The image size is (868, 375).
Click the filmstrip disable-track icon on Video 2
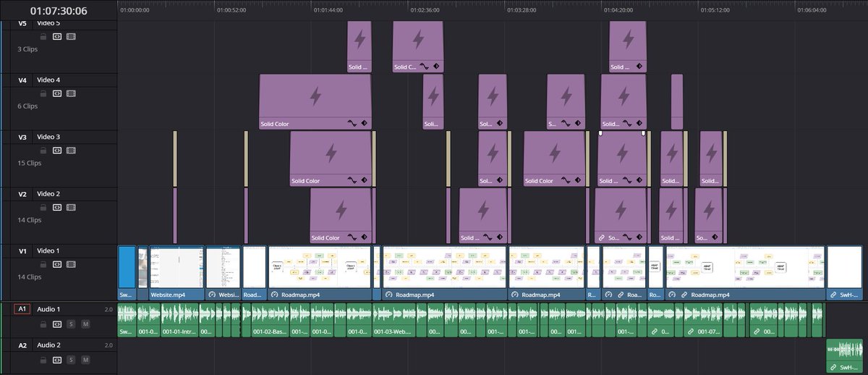(71, 207)
